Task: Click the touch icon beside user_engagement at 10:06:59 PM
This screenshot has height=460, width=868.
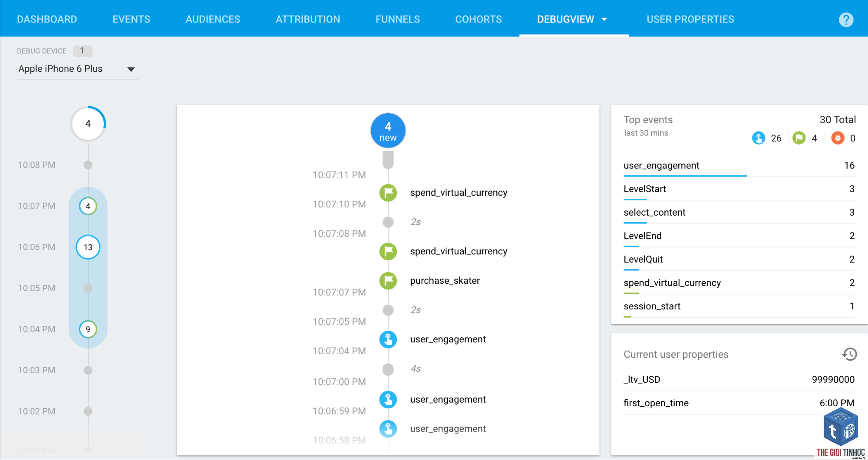Action: coord(388,400)
